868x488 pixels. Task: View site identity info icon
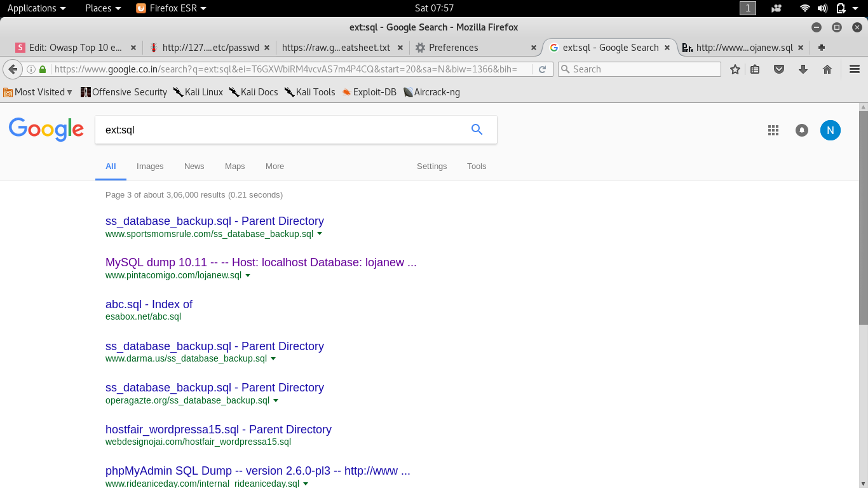tap(31, 69)
